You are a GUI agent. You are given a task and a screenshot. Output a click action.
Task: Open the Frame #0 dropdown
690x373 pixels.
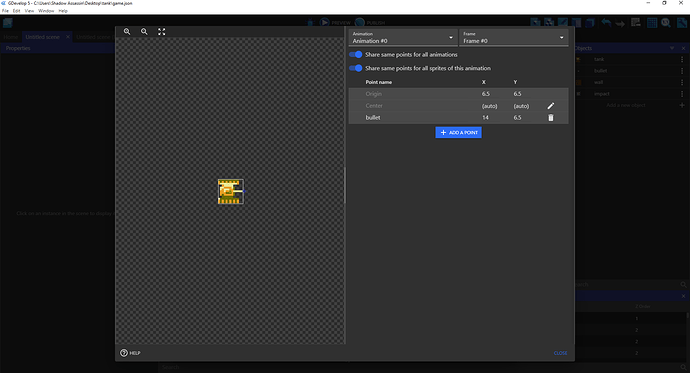click(x=514, y=37)
